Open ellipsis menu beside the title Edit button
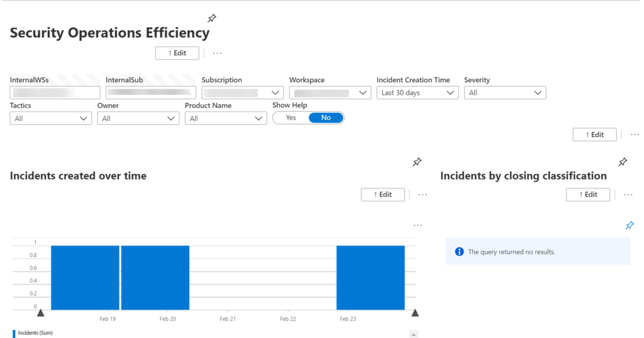 point(217,53)
